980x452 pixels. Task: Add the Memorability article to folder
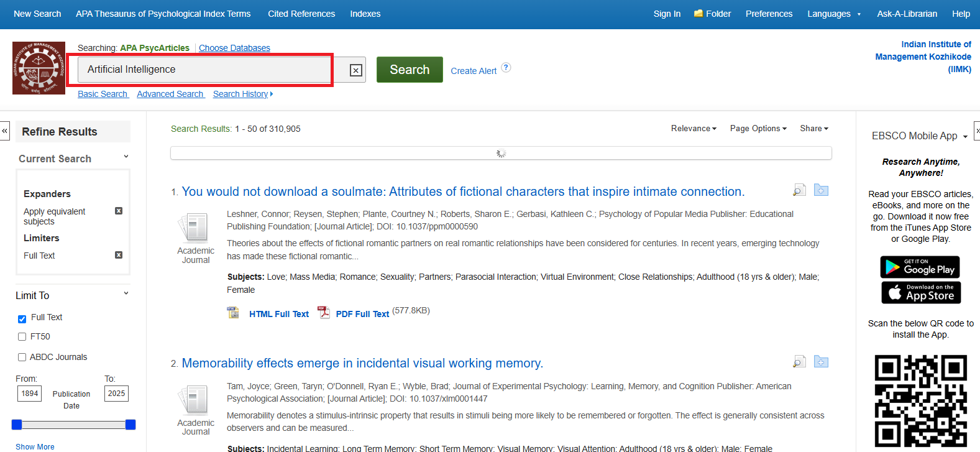pos(821,362)
